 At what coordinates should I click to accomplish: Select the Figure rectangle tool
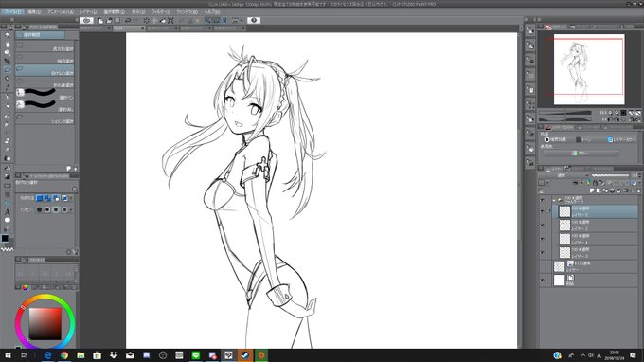(7, 186)
